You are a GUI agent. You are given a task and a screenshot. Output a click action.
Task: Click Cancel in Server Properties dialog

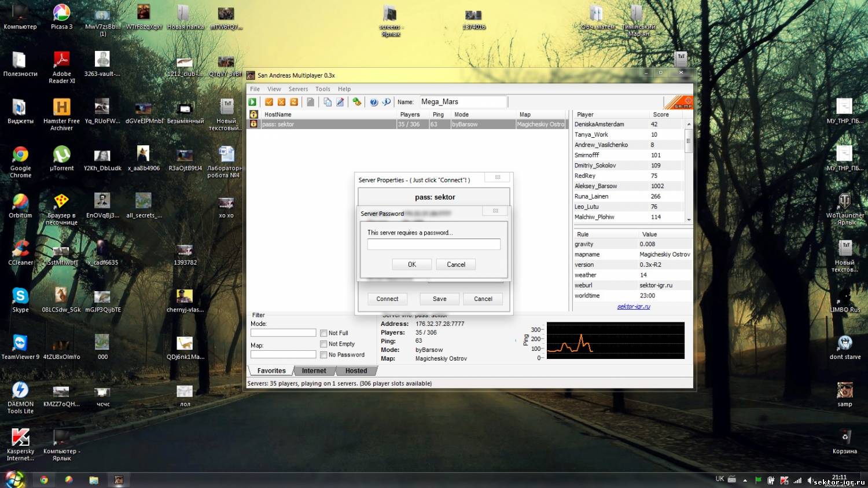(x=483, y=299)
